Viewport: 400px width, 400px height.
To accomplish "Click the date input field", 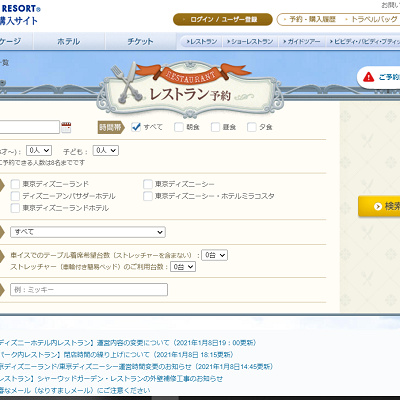I will click(x=29, y=127).
